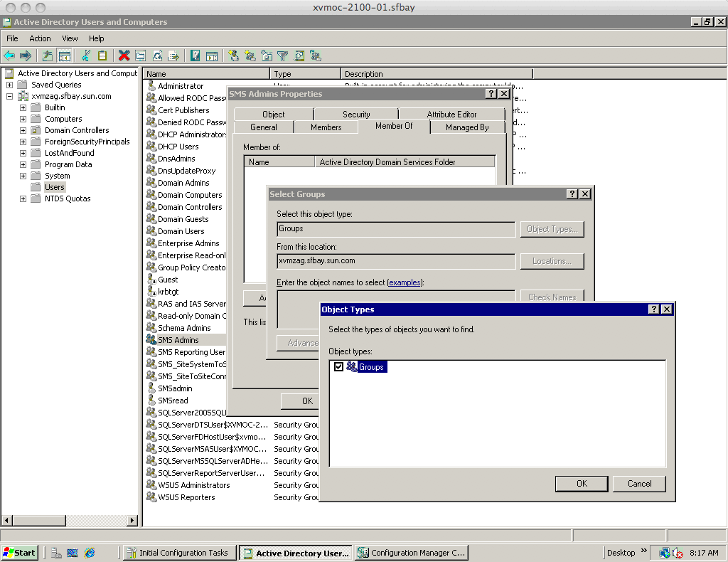Click the WSUS Reporters group icon
Image resolution: width=728 pixels, height=562 pixels.
coord(151,497)
